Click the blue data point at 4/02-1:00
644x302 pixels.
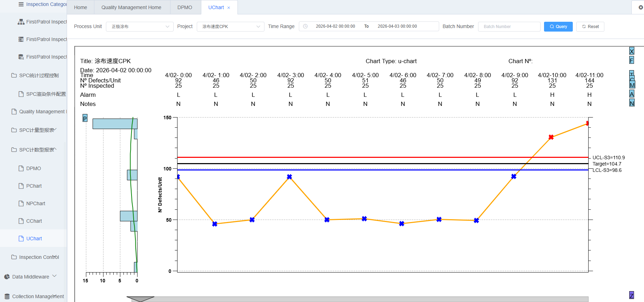tap(215, 224)
